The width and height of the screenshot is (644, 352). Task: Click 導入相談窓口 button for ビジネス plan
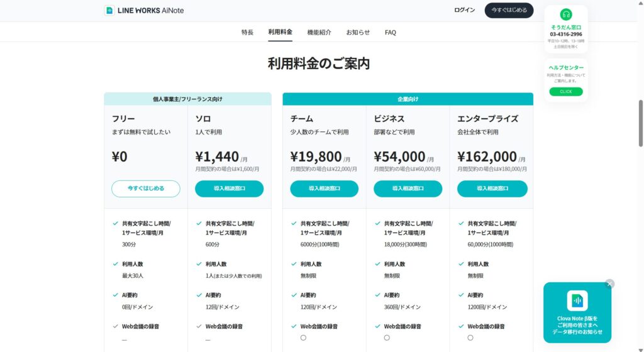click(408, 189)
